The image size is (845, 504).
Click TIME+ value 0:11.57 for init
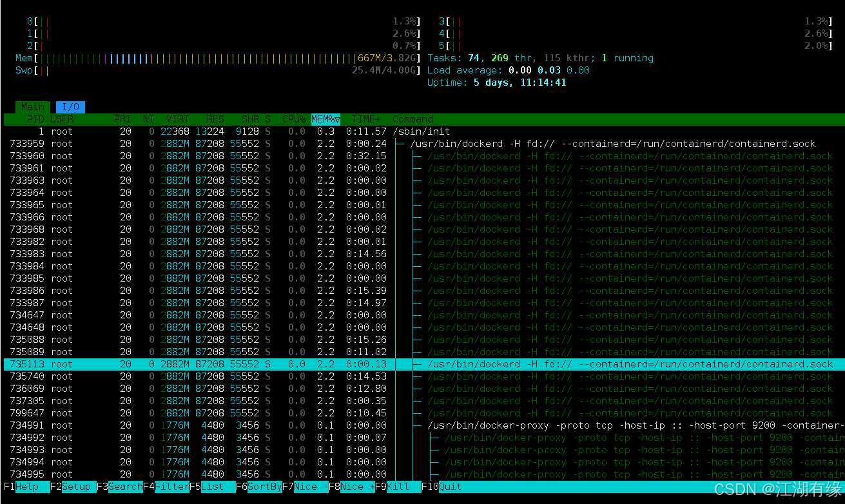click(366, 131)
